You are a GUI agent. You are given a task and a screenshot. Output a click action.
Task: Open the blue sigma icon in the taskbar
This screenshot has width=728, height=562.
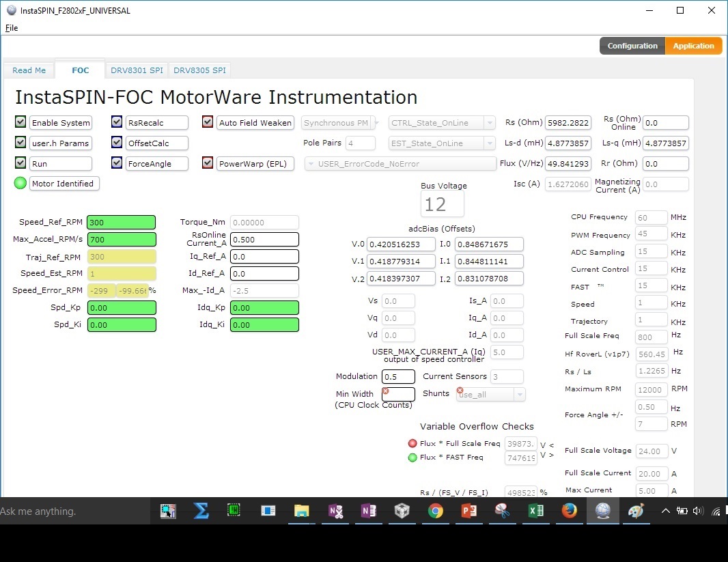click(201, 511)
